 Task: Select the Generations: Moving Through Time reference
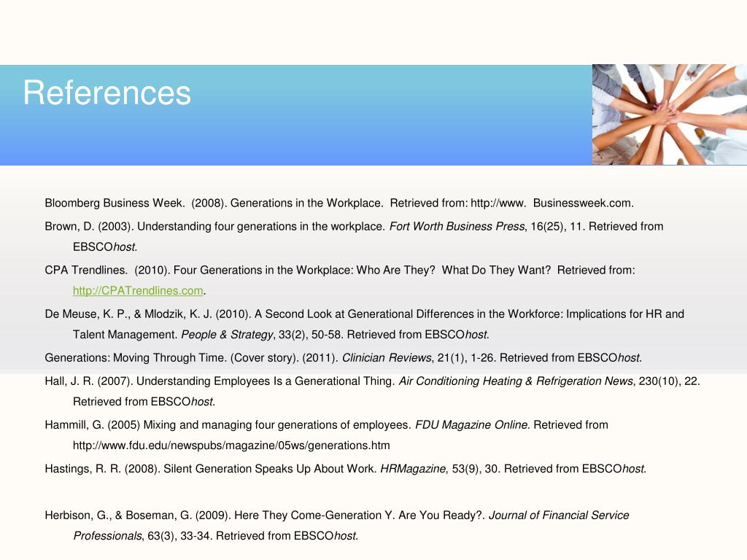[344, 358]
